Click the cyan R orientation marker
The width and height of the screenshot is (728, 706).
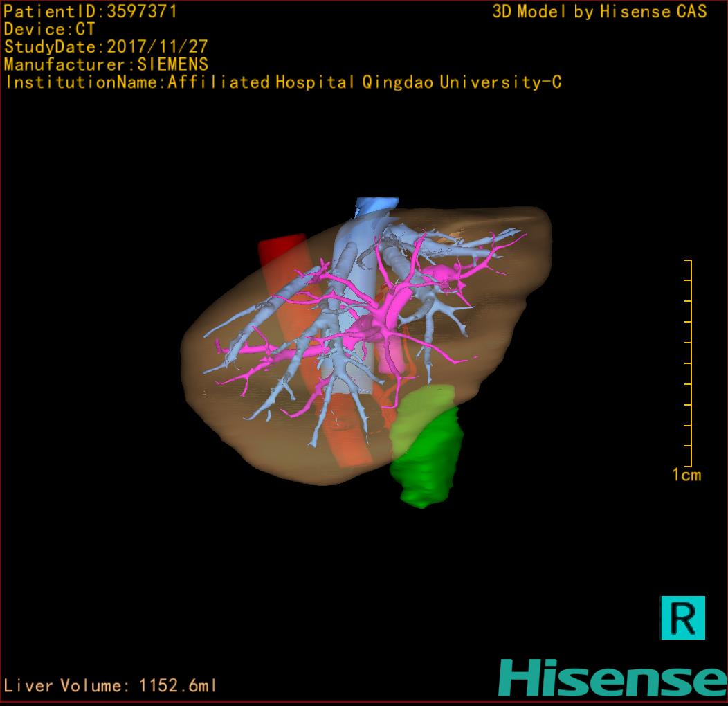coord(682,617)
